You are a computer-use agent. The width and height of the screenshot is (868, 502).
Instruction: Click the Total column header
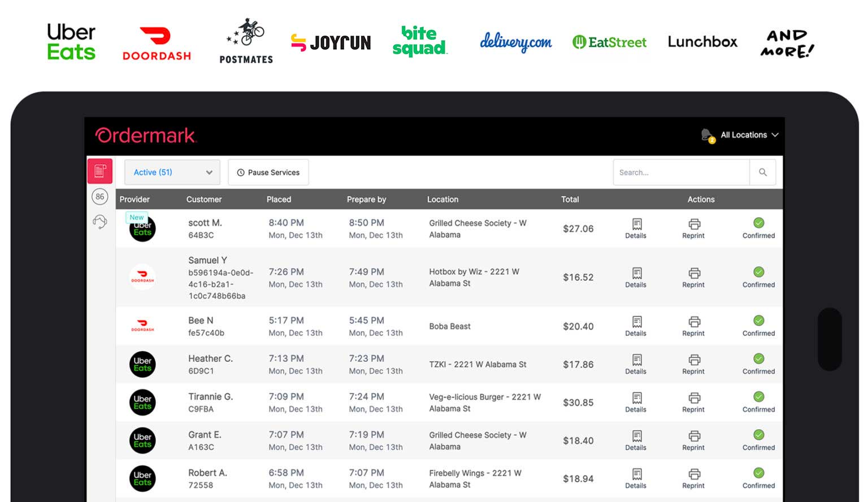[x=570, y=200]
